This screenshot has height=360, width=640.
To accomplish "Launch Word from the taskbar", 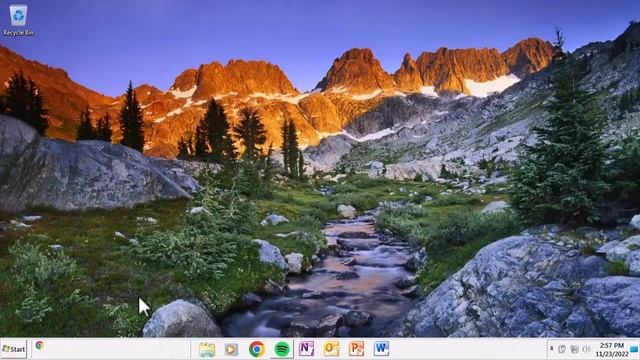I will [381, 349].
